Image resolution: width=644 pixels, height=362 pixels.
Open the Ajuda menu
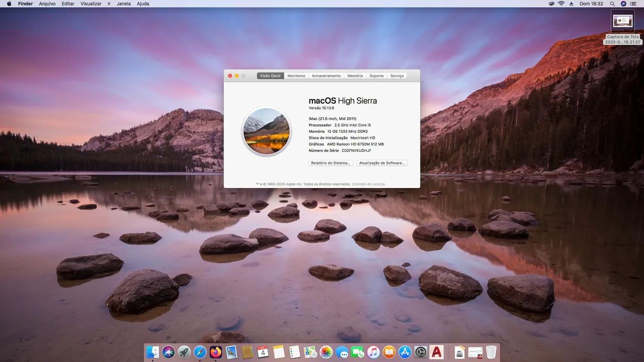[x=143, y=4]
